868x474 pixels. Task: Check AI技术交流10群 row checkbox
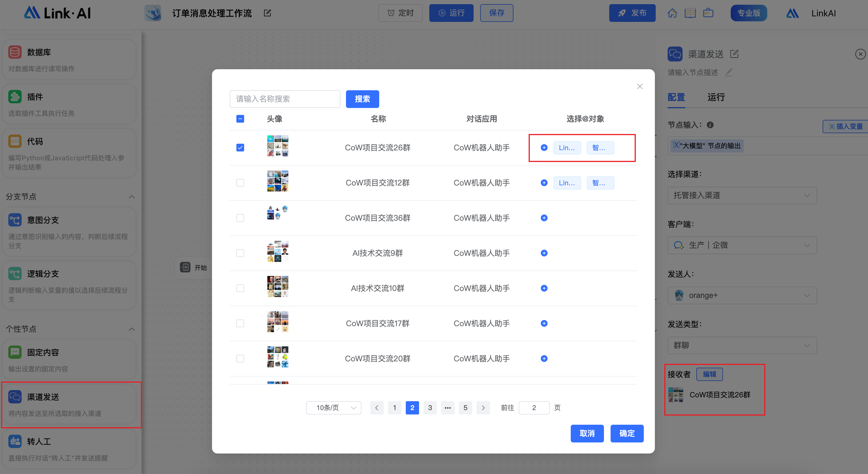[x=240, y=288]
